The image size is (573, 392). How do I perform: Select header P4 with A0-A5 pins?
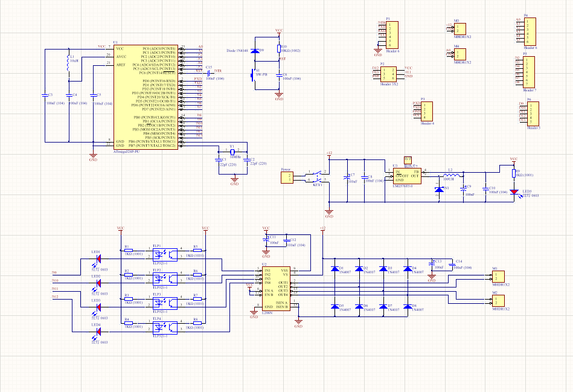coord(530,31)
